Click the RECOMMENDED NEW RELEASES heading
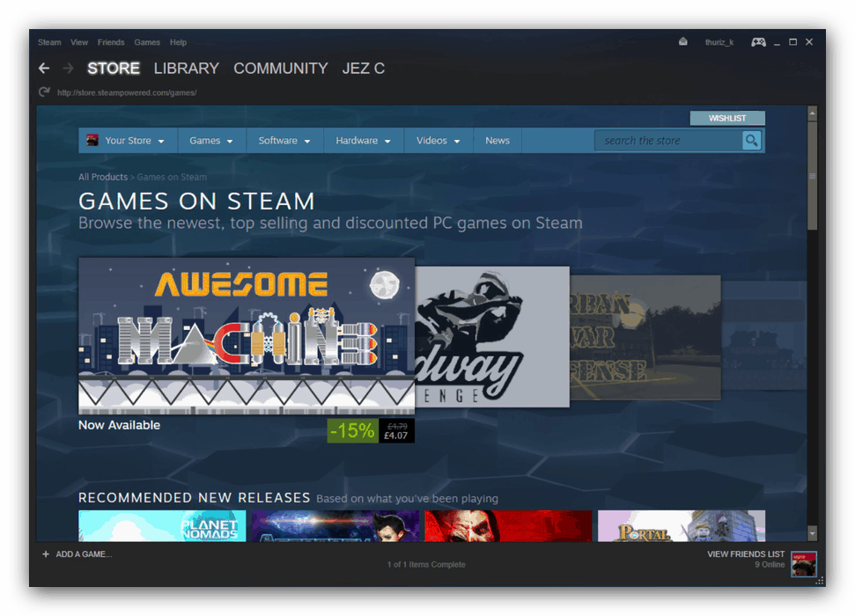 click(194, 498)
